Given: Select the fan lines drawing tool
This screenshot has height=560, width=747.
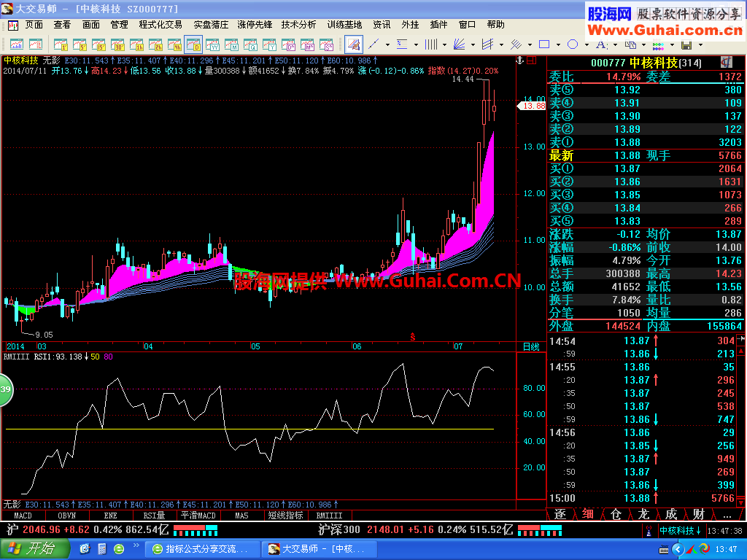Looking at the screenshot, I should tap(460, 44).
